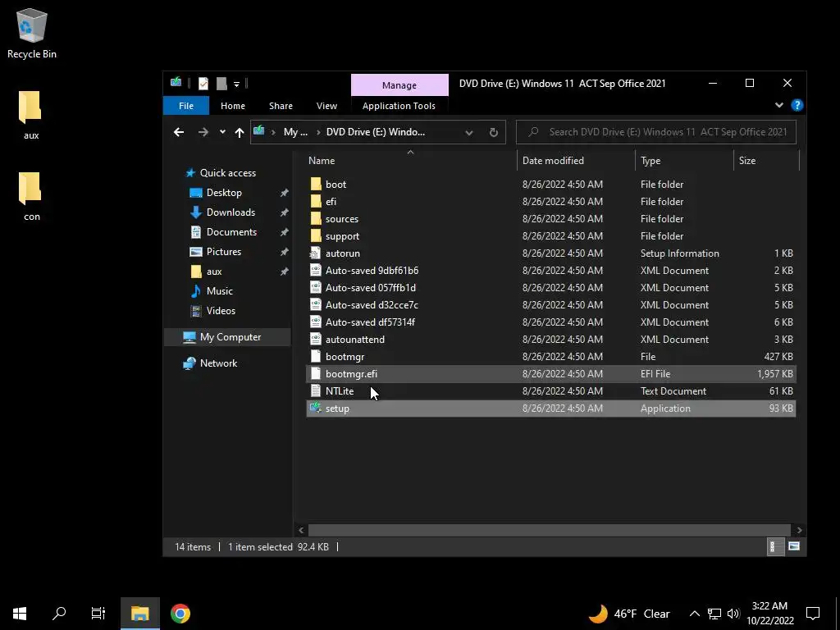840x630 pixels.
Task: Select the bootmgr file icon
Action: (x=316, y=356)
